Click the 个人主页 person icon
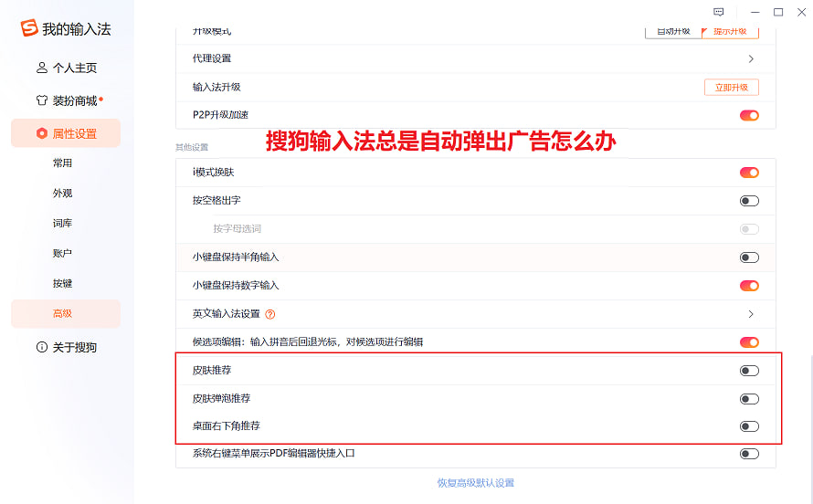This screenshot has height=504, width=813. pyautogui.click(x=42, y=68)
